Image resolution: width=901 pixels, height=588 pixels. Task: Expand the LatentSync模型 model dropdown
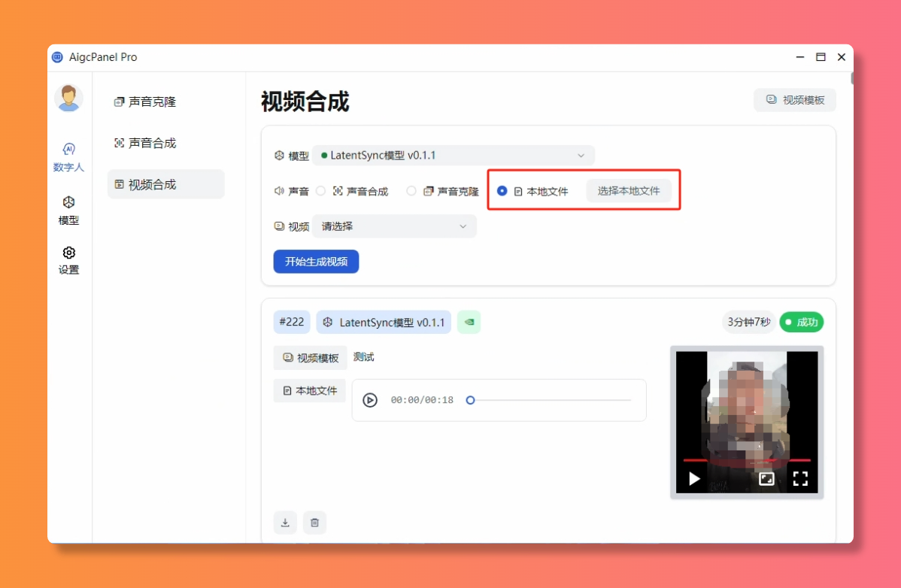[453, 156]
